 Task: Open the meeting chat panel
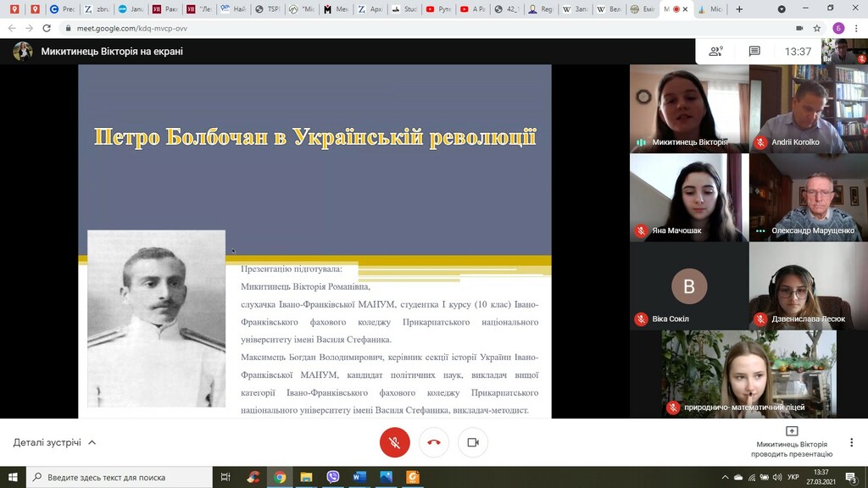tap(754, 52)
